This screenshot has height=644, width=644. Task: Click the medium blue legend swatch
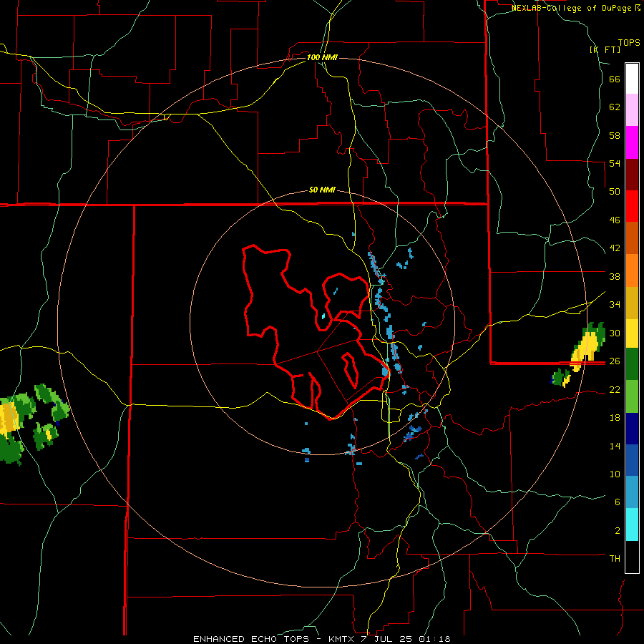click(x=632, y=460)
